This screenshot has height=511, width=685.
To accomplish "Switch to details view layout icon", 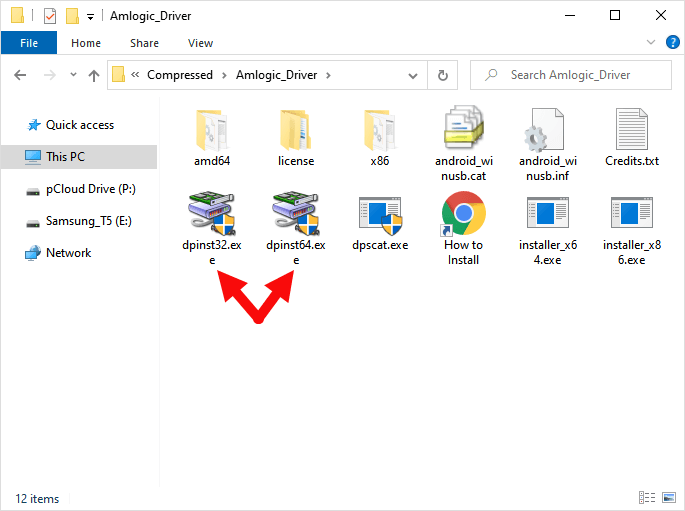I will pos(647,497).
